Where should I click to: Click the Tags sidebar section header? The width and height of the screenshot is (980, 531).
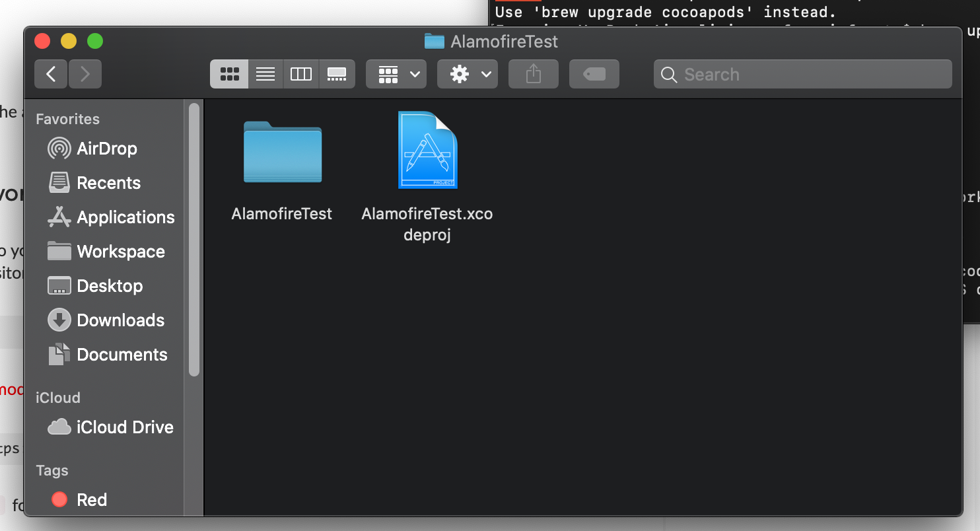pos(52,470)
